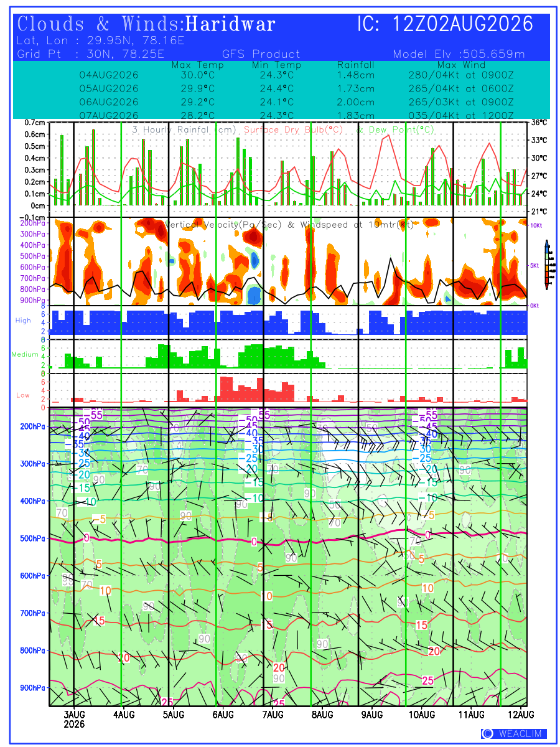Select the 3AUG 2026 date label
The image size is (560, 747).
tap(75, 719)
